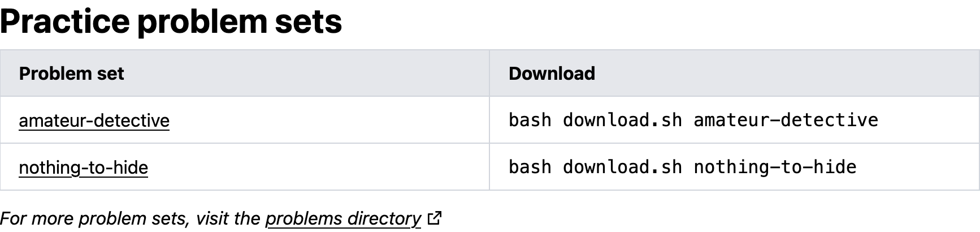
Task: Open the amateur-detective problem set link
Action: pos(94,121)
